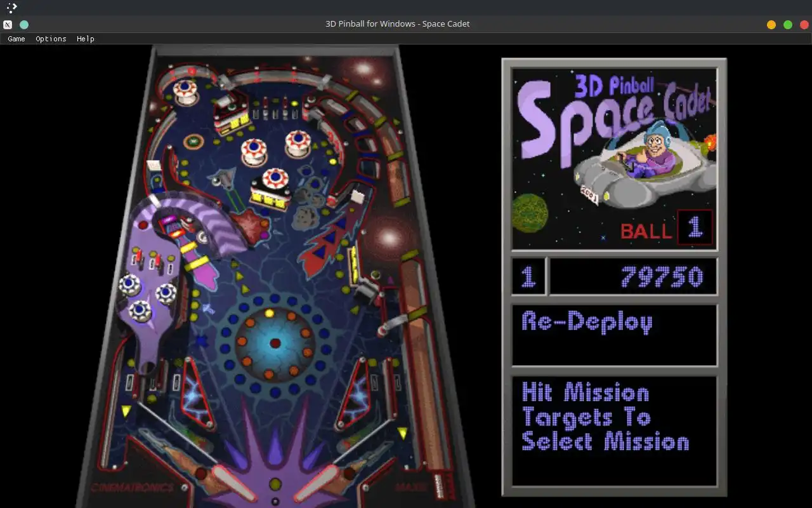Screen dimensions: 812x508
Task: Close the 3D Pinball window
Action: point(804,25)
